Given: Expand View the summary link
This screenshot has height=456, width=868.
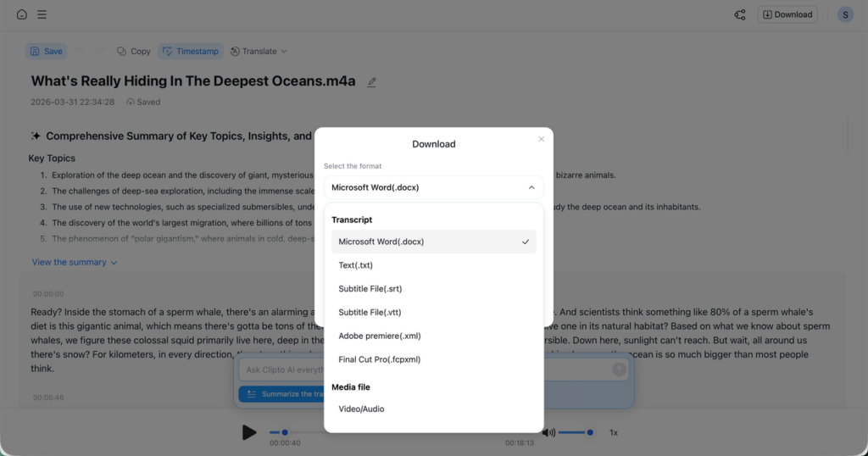Looking at the screenshot, I should pyautogui.click(x=75, y=262).
